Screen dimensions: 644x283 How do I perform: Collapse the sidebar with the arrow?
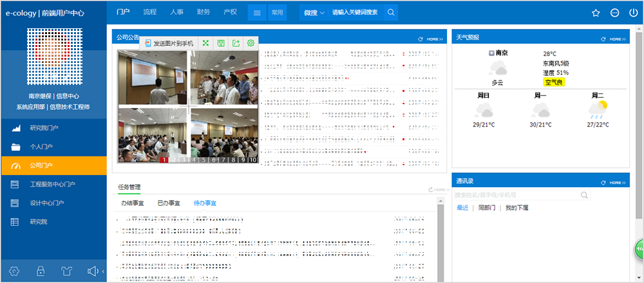point(103,271)
